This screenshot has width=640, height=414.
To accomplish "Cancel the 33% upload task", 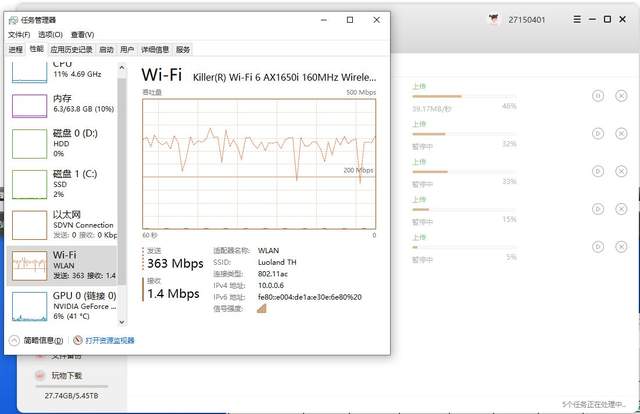I will point(621,171).
